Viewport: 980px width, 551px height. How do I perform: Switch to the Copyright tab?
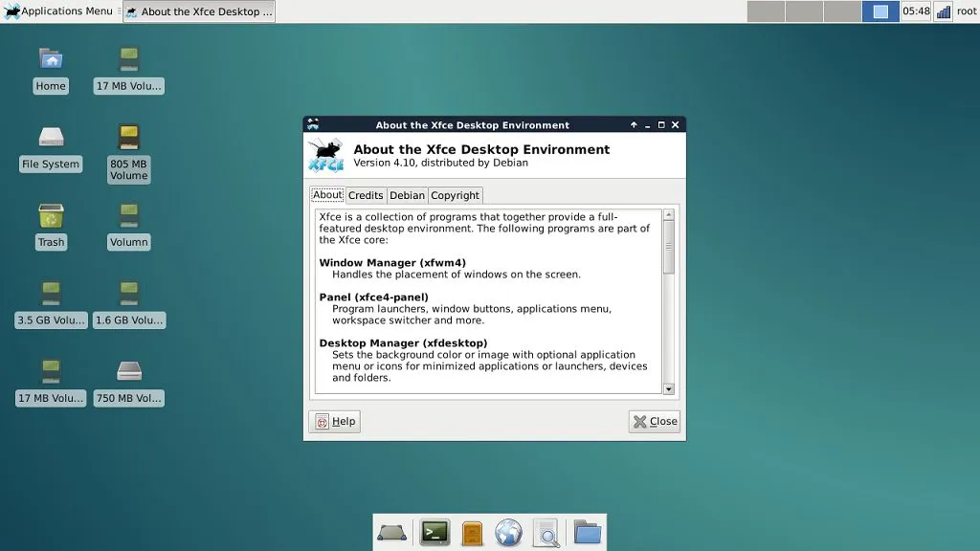455,195
